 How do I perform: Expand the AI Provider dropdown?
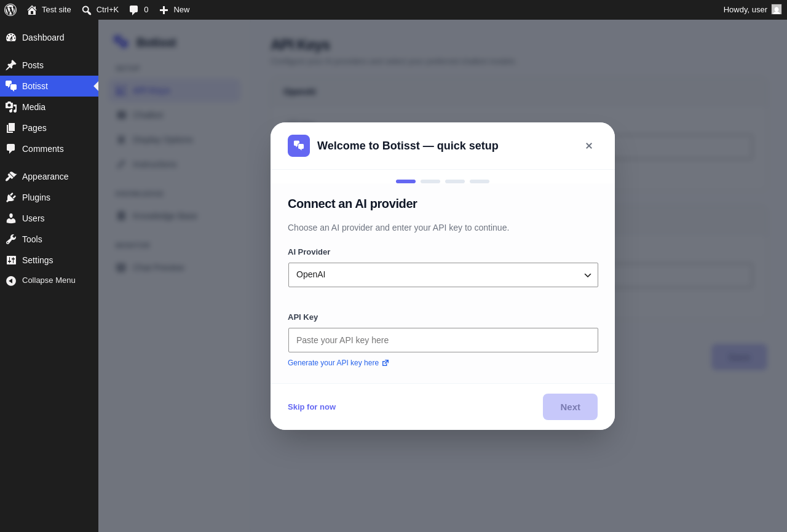click(443, 275)
